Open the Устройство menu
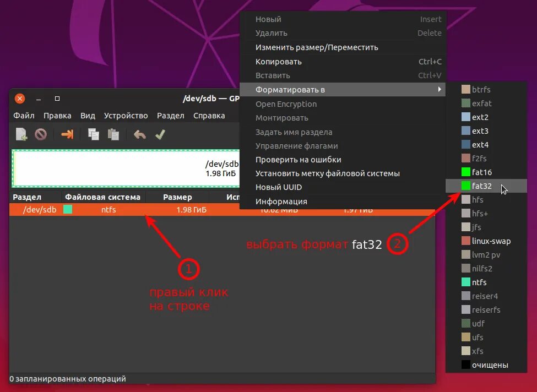537x392 pixels. [126, 116]
